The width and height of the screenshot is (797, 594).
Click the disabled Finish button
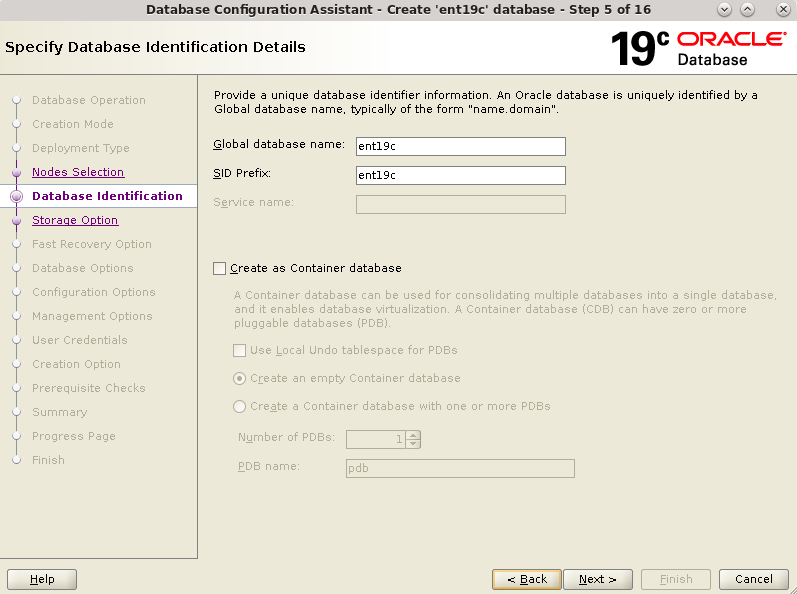tap(676, 579)
